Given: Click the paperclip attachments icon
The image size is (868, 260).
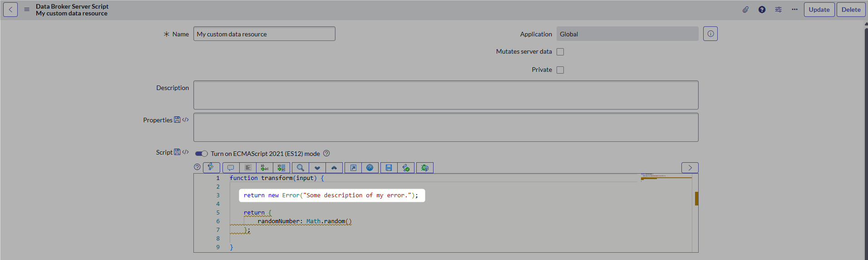Looking at the screenshot, I should (x=745, y=10).
